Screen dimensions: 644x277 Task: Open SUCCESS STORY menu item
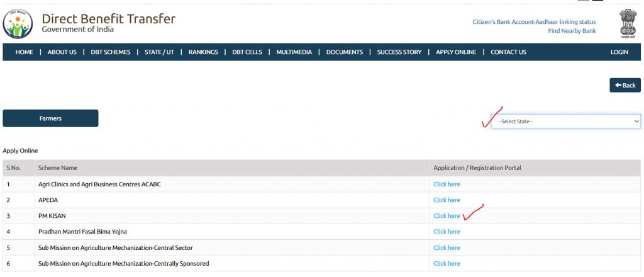click(399, 52)
